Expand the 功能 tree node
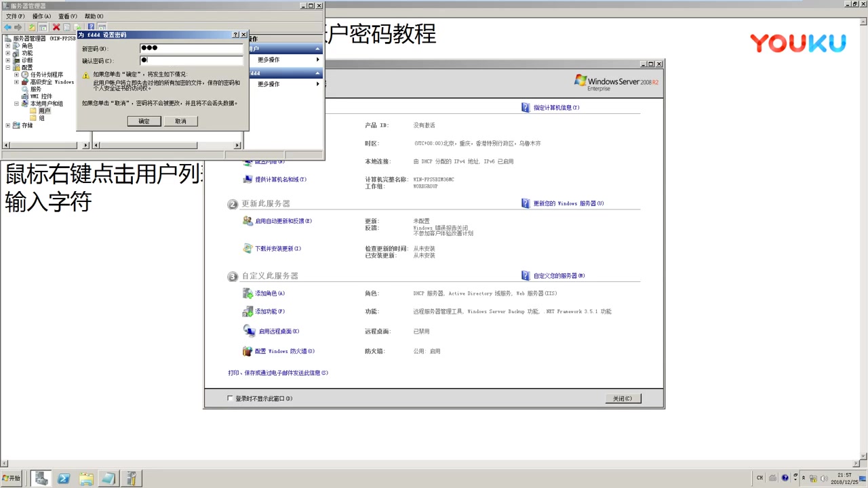This screenshot has height=488, width=868. pyautogui.click(x=8, y=53)
